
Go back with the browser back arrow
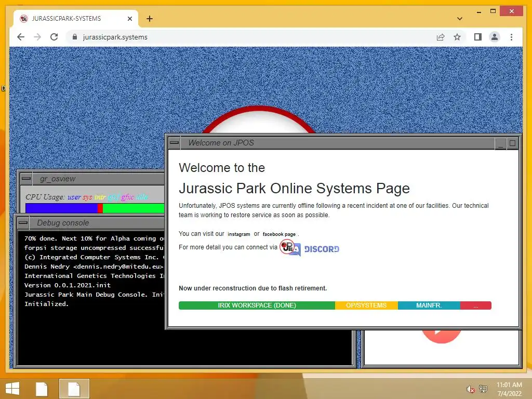pos(21,37)
